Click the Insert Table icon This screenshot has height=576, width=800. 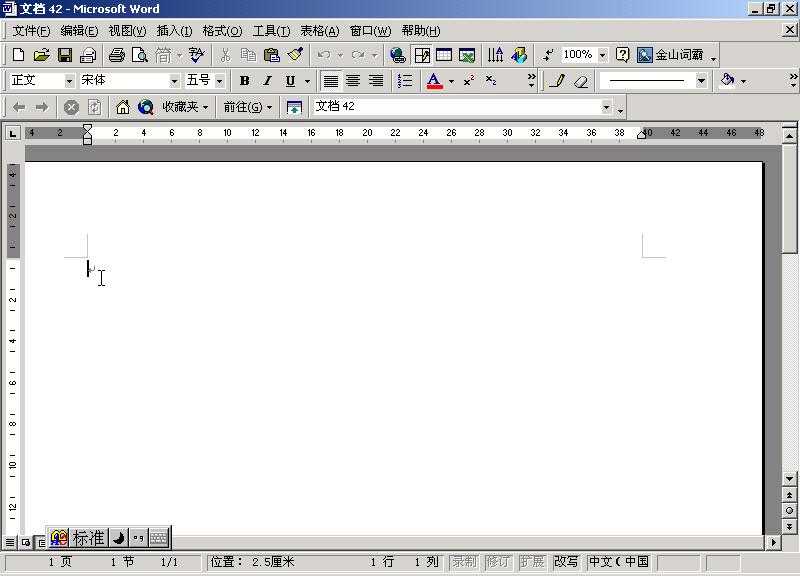443,54
